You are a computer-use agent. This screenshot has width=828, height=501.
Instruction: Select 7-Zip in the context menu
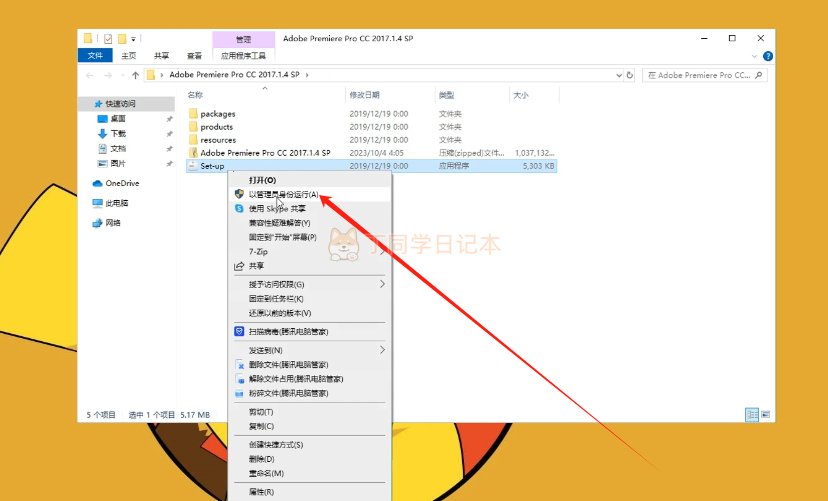click(258, 251)
